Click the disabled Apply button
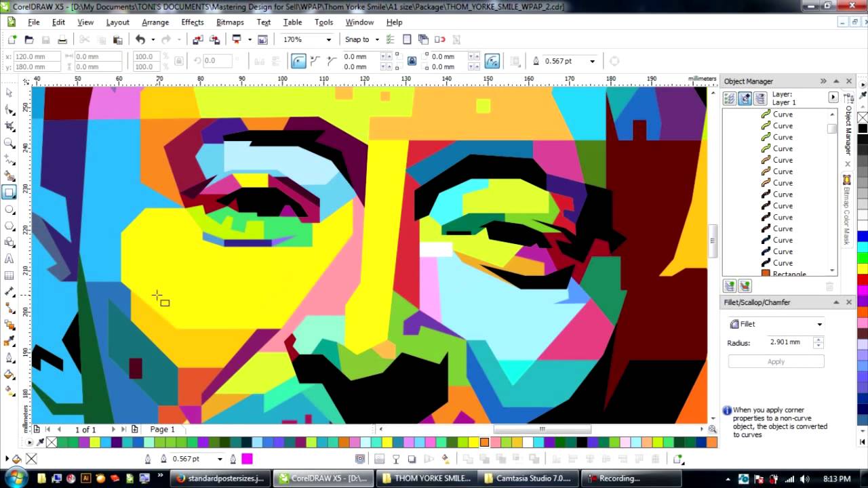This screenshot has height=488, width=868. point(776,361)
